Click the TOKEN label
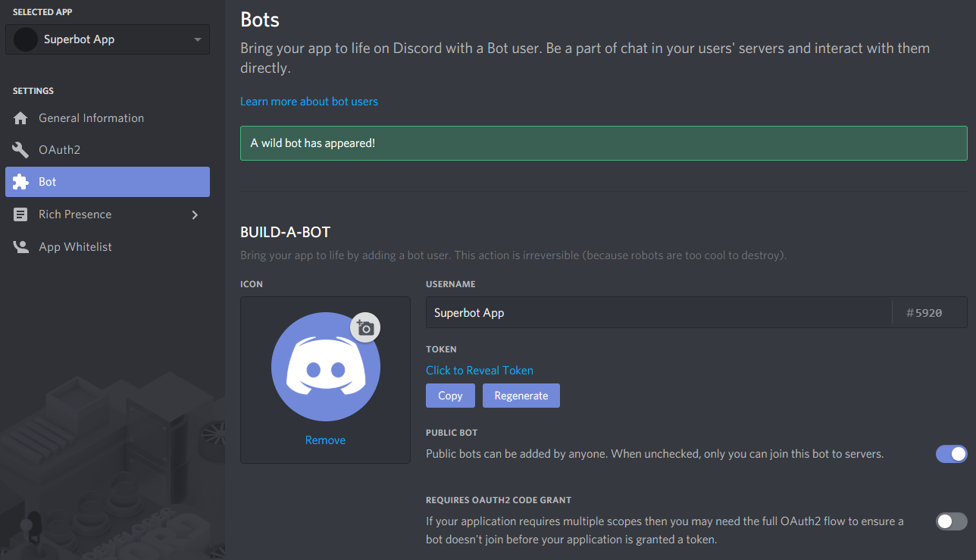Image resolution: width=976 pixels, height=560 pixels. point(441,349)
